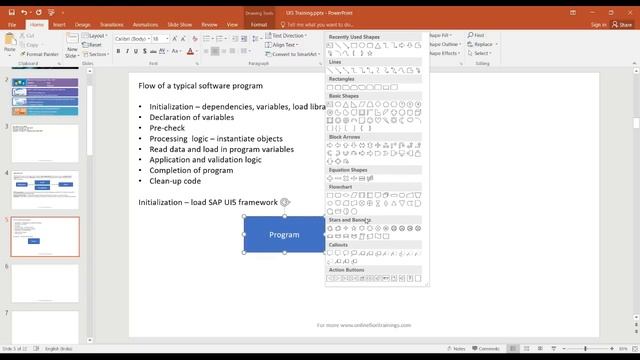Image resolution: width=640 pixels, height=360 pixels.
Task: Expand the Select dropdown in Editing
Action: (480, 53)
